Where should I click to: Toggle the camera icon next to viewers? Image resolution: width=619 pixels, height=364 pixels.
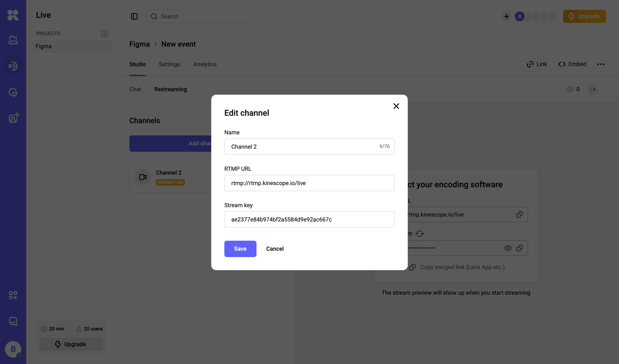pos(593,89)
